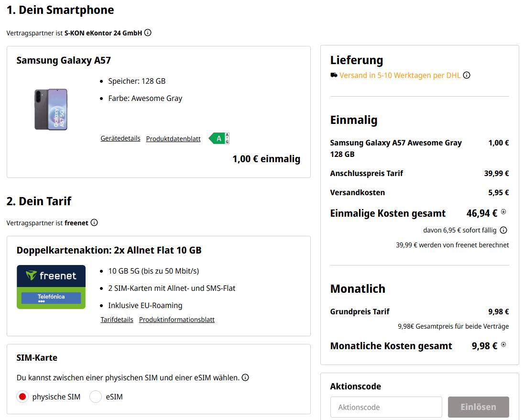Click '2 SIM-Karten mit Allnet- und SMS-Flat' bullet
This screenshot has width=524, height=420.
172,288
